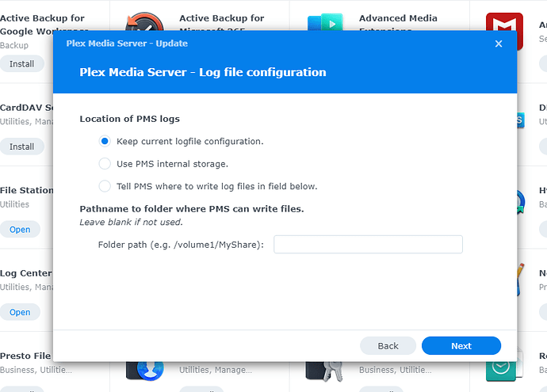
Task: Click the Folder path input field
Action: coord(368,245)
